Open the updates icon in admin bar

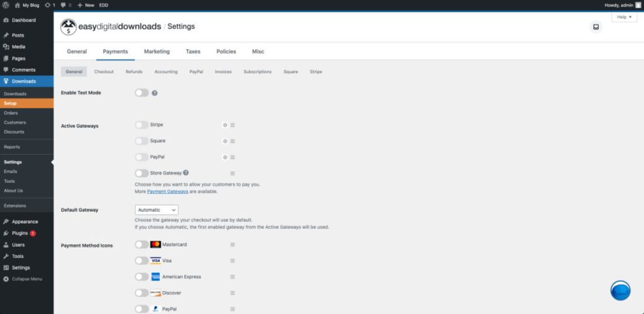click(48, 5)
